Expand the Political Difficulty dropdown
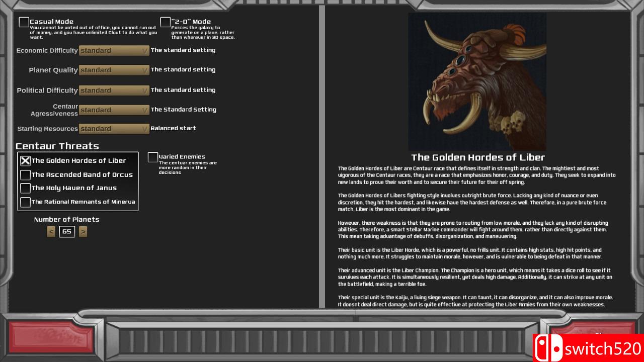The height and width of the screenshot is (362, 644). coord(114,90)
